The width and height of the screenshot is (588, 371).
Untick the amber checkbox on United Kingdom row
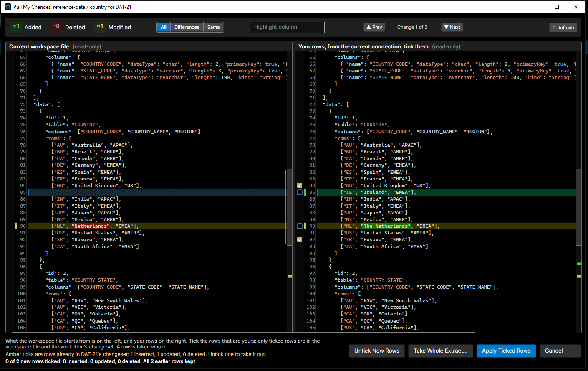coord(300,185)
